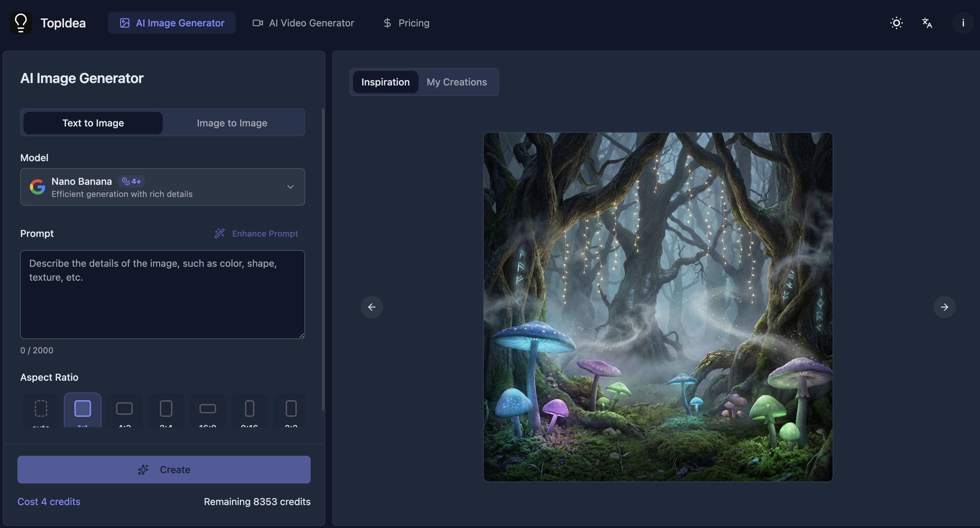980x528 pixels.
Task: Click the Create button
Action: click(x=164, y=469)
